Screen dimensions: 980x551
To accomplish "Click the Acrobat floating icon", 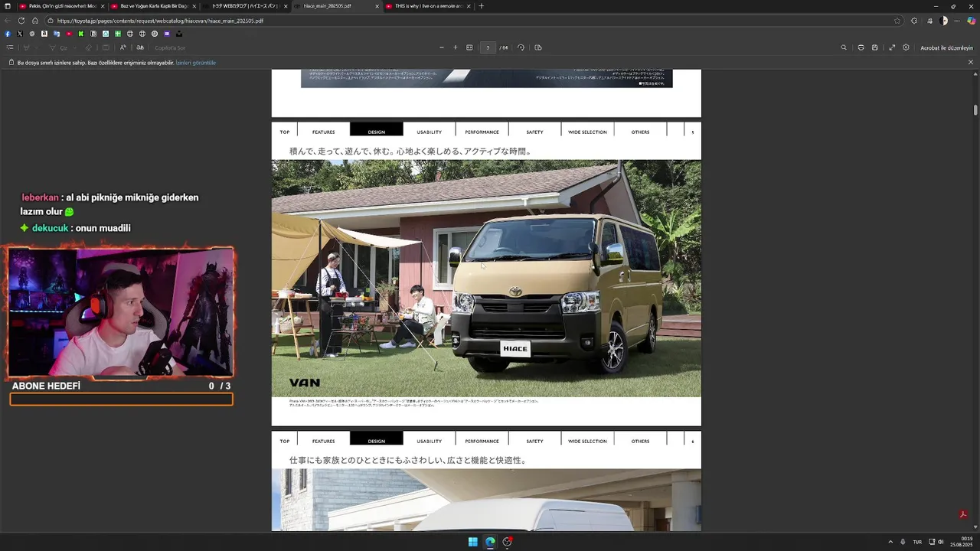I will click(963, 514).
